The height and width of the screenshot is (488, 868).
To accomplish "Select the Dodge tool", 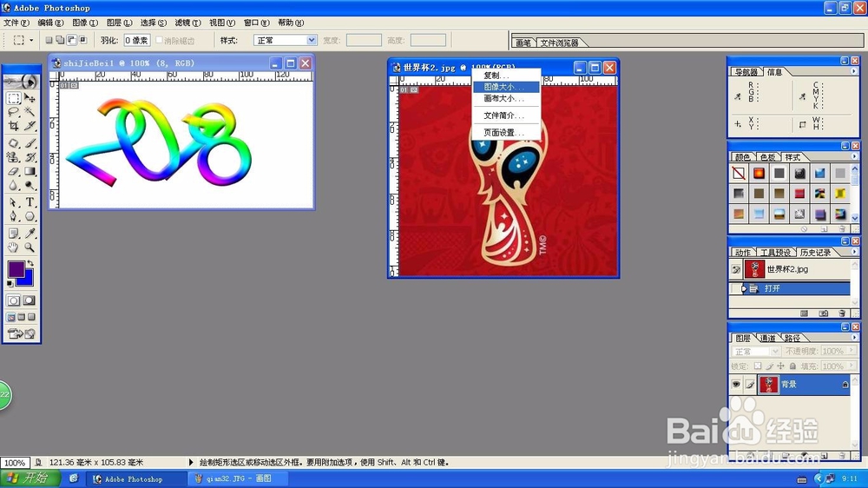I will tap(30, 185).
